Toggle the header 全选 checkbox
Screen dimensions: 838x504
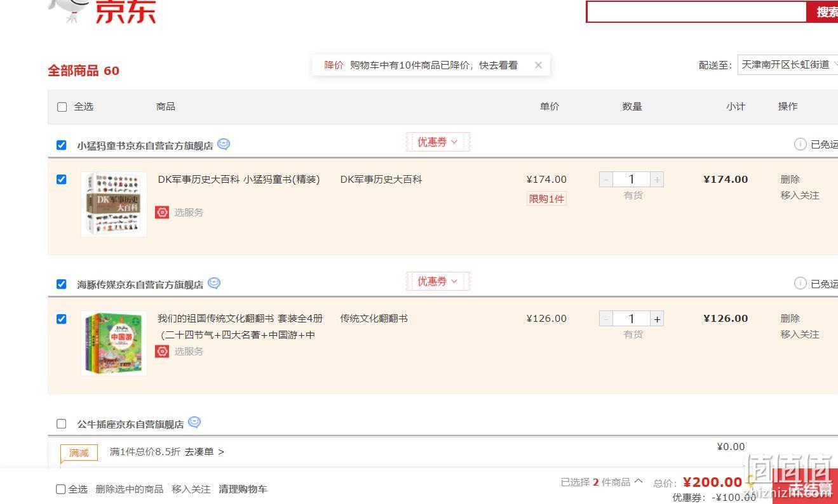click(62, 107)
